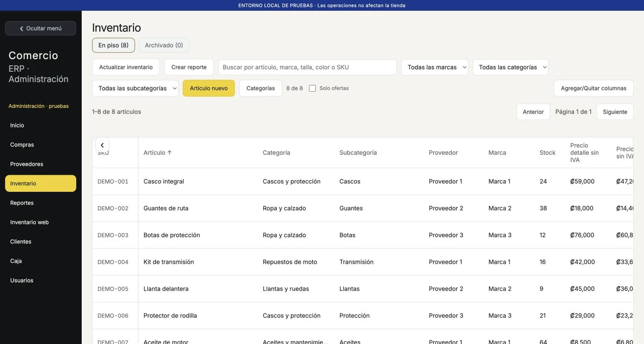The height and width of the screenshot is (344, 644).
Task: Click the Crear reporte button
Action: (x=189, y=67)
